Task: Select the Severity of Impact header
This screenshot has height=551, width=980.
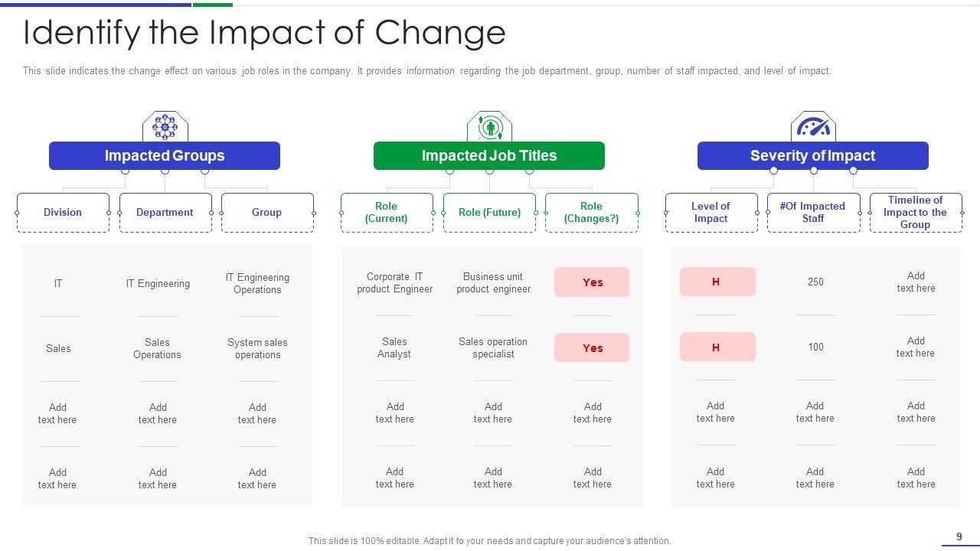Action: [x=812, y=156]
